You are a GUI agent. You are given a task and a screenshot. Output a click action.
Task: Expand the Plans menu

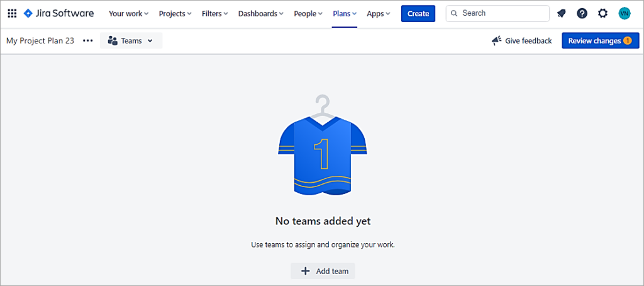point(345,14)
